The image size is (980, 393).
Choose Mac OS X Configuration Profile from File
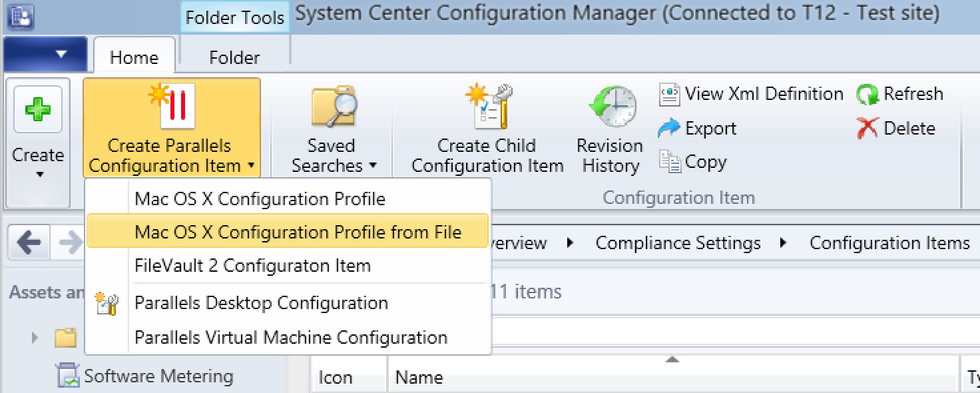coord(288,232)
